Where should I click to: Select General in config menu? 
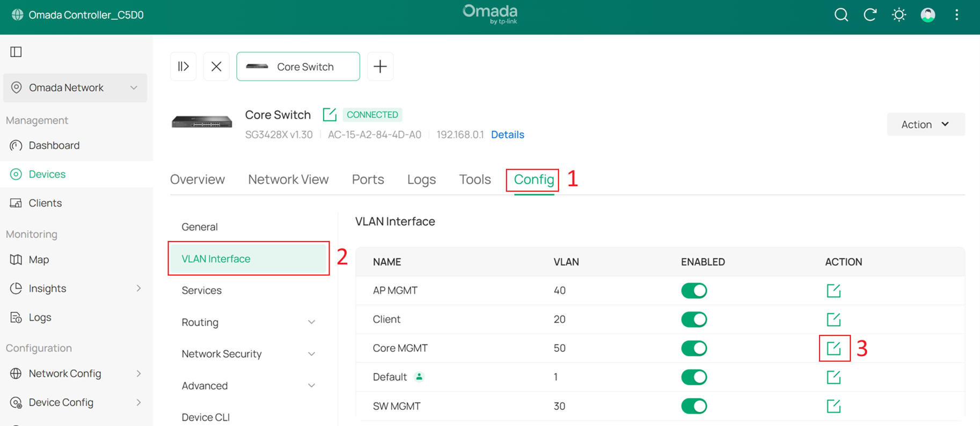pos(200,227)
